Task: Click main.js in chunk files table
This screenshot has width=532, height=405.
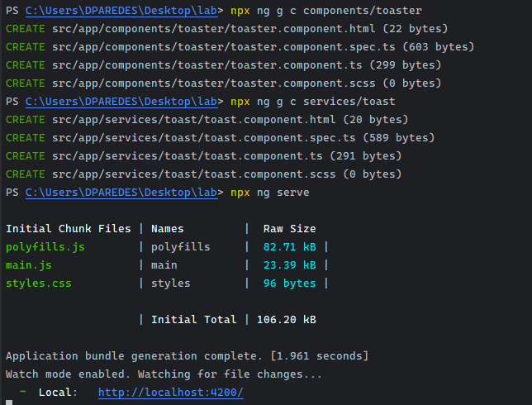Action: point(29,264)
